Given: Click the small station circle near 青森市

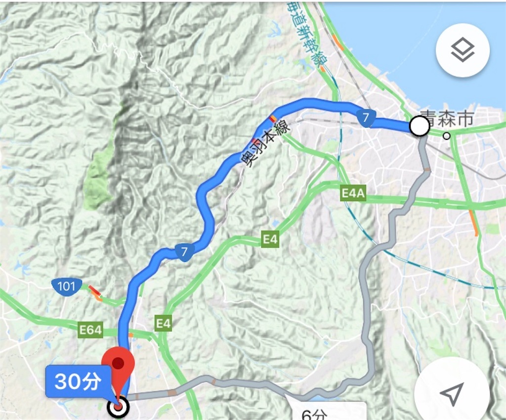Looking at the screenshot, I should (447, 136).
